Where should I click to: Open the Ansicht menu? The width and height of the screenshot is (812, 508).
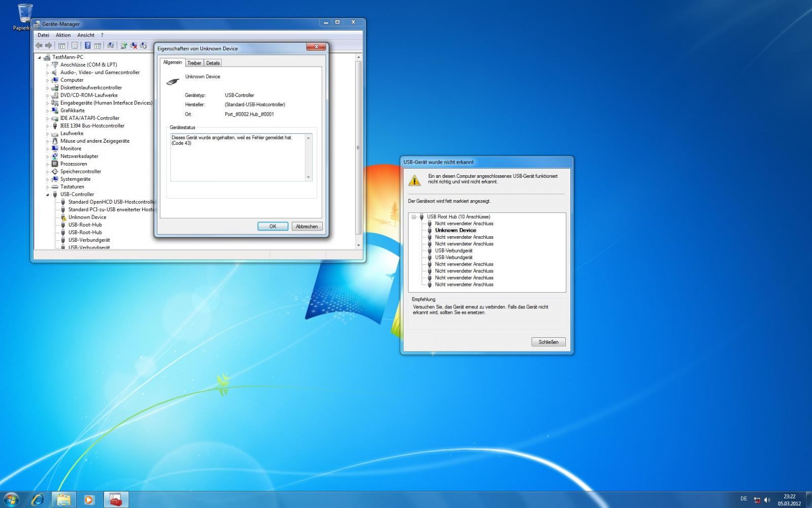[x=86, y=35]
